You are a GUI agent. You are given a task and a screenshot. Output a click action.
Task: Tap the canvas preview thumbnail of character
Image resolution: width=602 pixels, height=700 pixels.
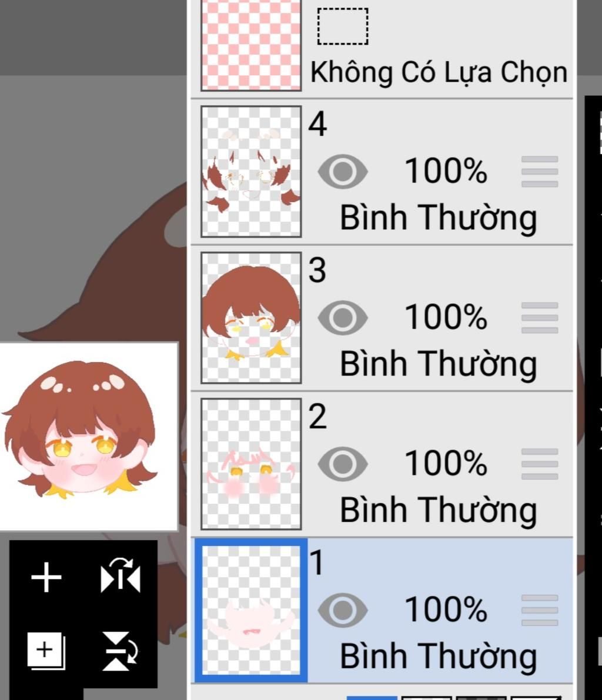[x=89, y=437]
